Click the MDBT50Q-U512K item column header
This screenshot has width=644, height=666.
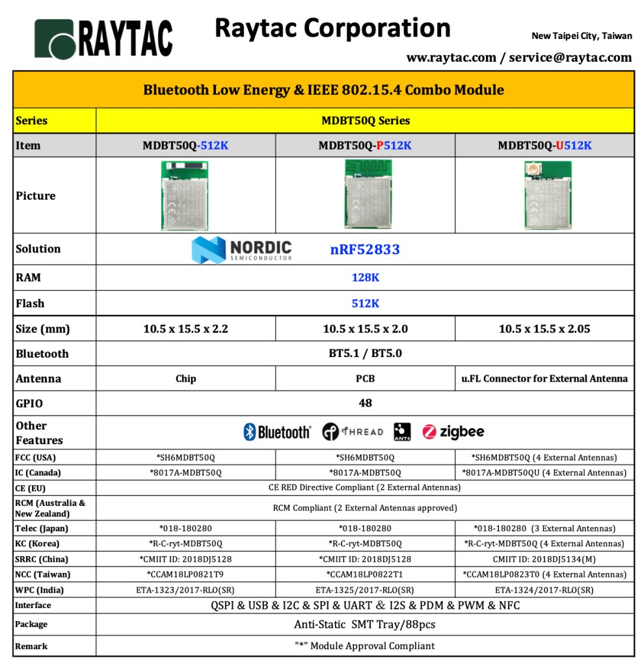[544, 146]
